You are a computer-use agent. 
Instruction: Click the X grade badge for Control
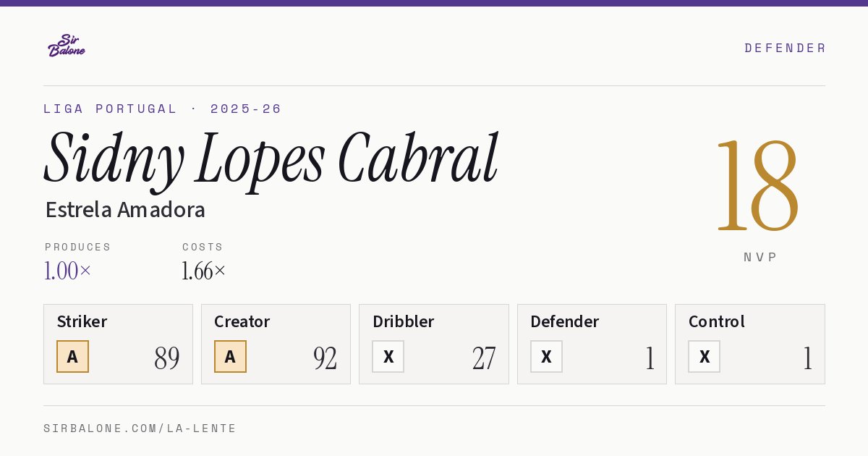click(x=704, y=356)
